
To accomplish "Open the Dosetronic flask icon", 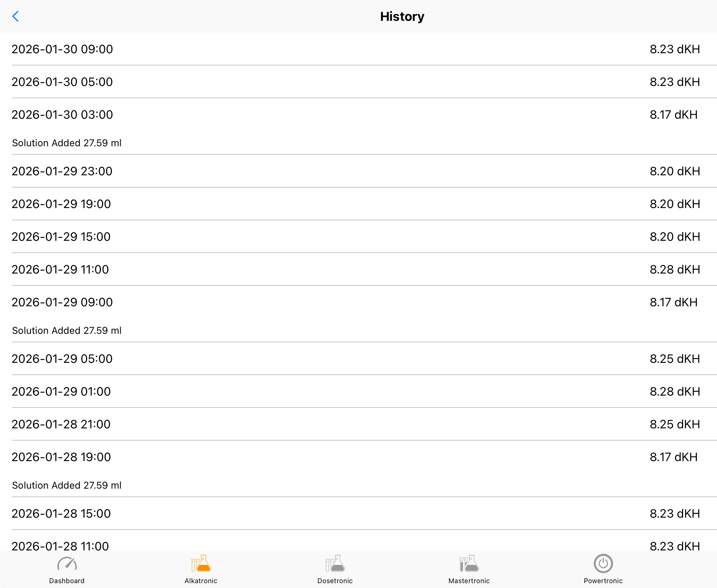I will click(x=335, y=564).
